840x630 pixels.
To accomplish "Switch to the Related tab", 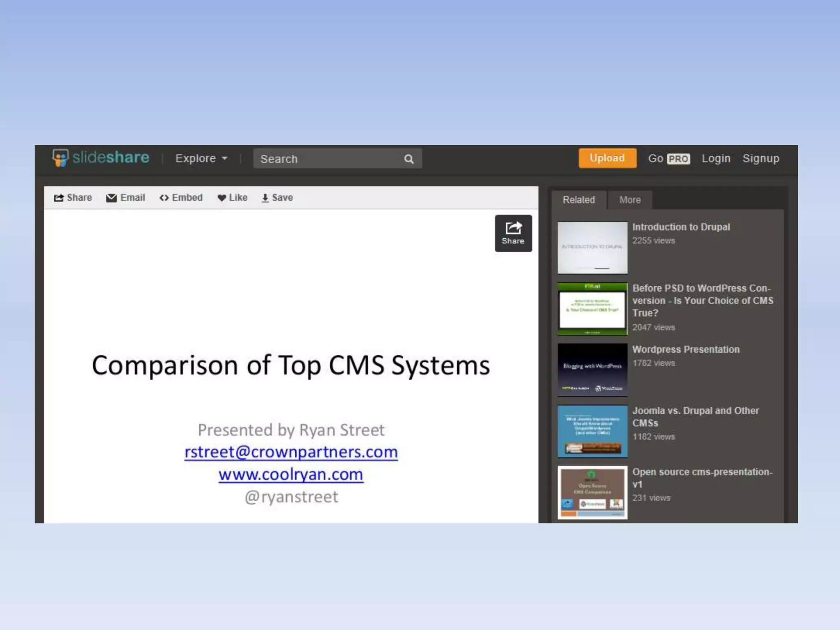I will pos(578,200).
